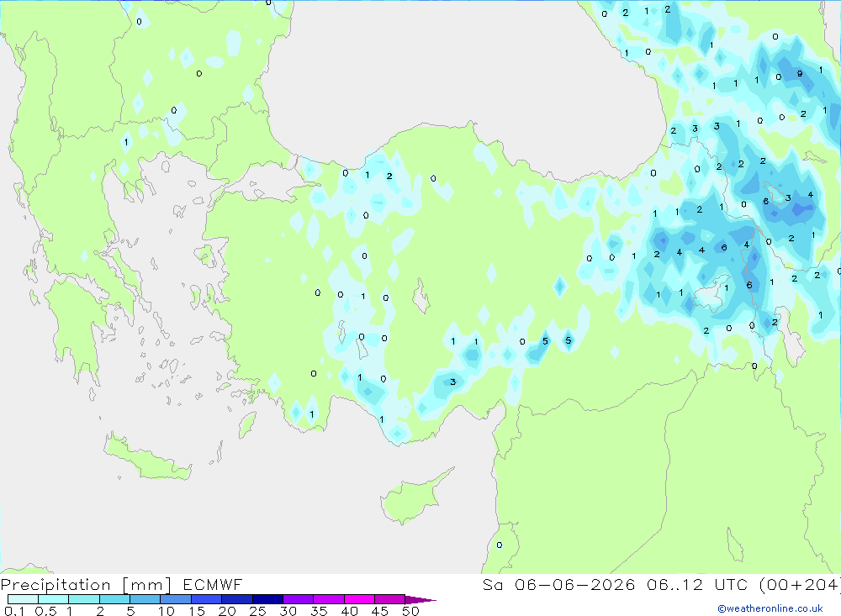Click the 'Precipitation [mm] ECMWF' title text
841x616 pixels.
point(121,585)
